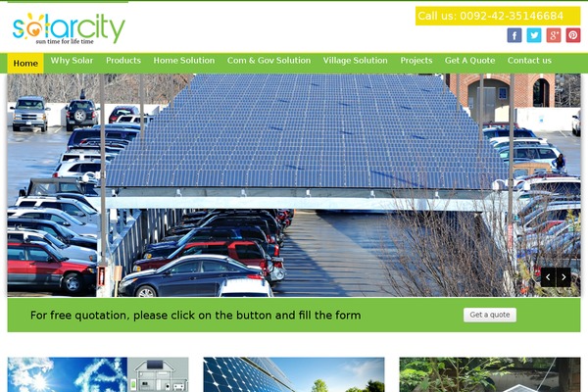Open the Google Plus social icon

coord(553,35)
